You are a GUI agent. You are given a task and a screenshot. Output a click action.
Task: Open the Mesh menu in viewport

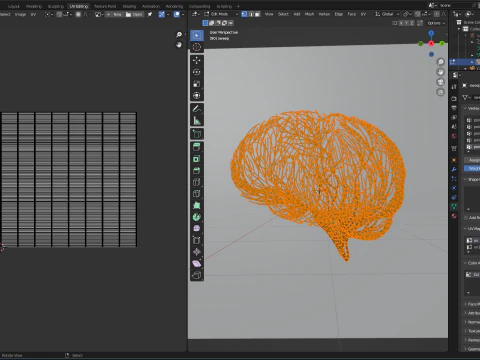tap(309, 14)
